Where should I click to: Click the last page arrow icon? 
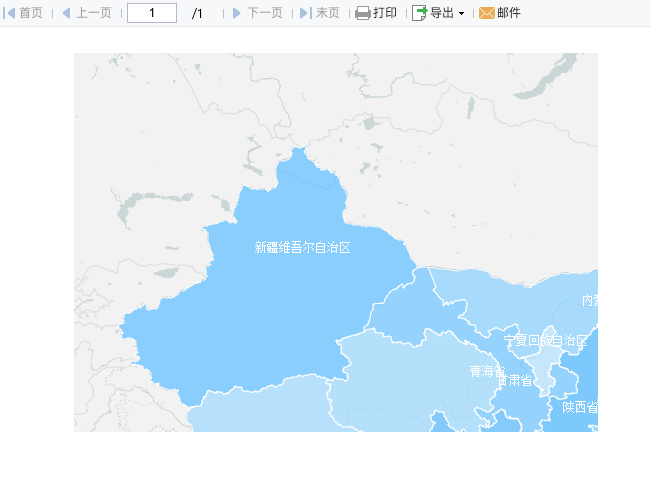(x=306, y=13)
